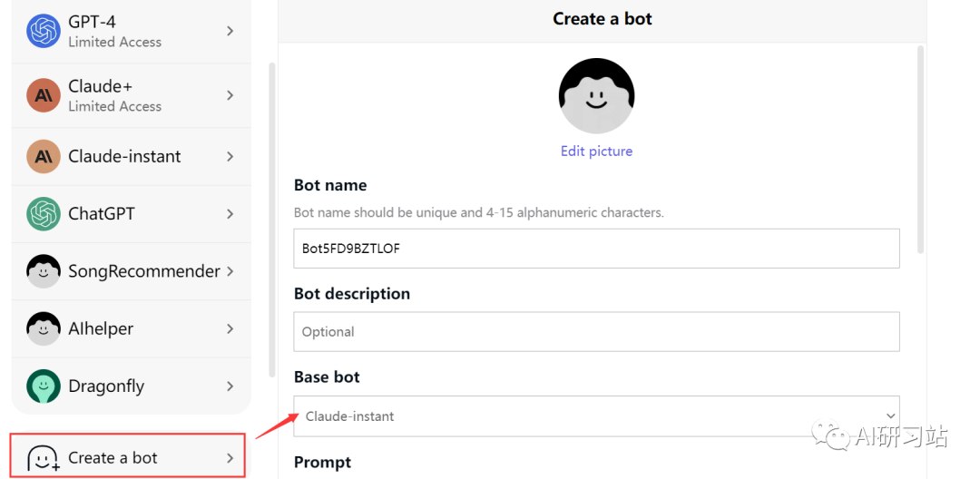Open the AIhelper bot entry
This screenshot has height=479, width=980.
click(x=132, y=328)
